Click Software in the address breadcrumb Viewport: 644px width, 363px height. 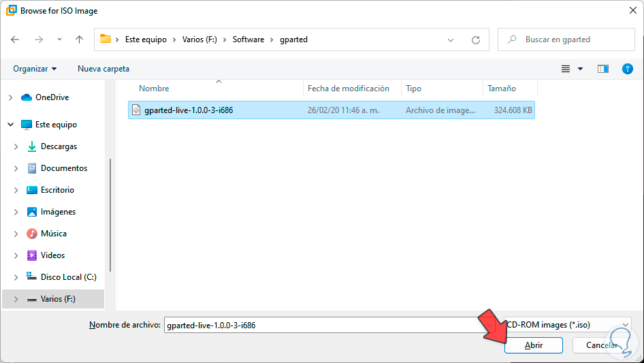[248, 40]
